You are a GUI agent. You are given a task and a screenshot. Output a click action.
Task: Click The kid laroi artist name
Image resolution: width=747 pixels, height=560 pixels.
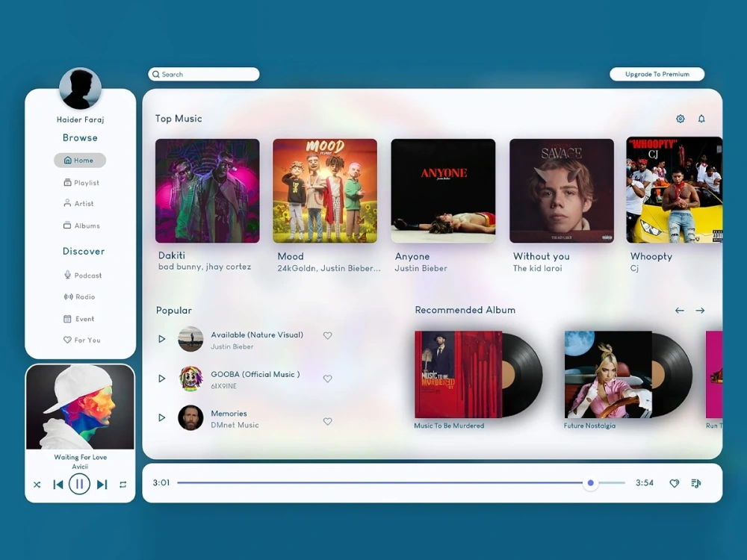(537, 269)
